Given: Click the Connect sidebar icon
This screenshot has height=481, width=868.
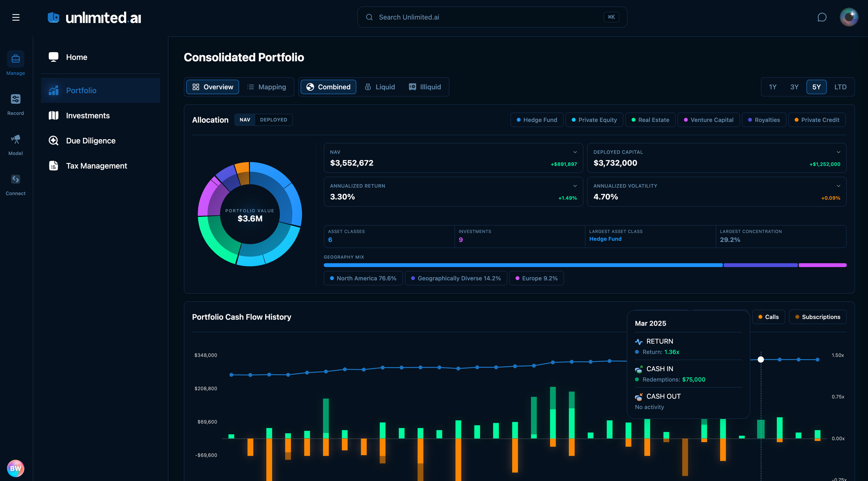Looking at the screenshot, I should 16,179.
